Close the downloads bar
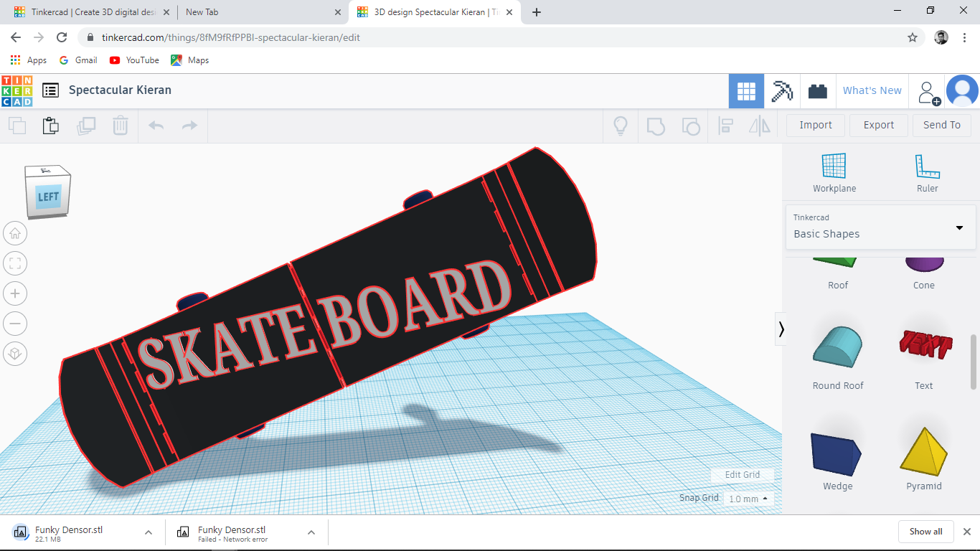The height and width of the screenshot is (551, 980). (966, 532)
